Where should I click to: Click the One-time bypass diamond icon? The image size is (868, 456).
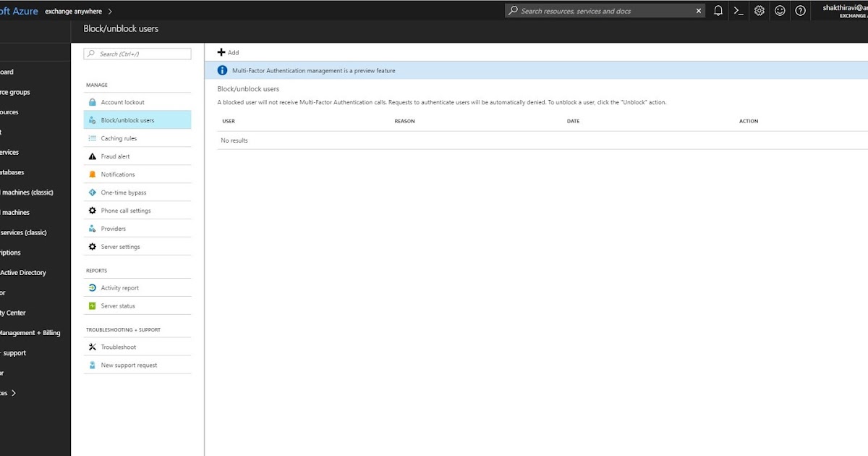93,192
